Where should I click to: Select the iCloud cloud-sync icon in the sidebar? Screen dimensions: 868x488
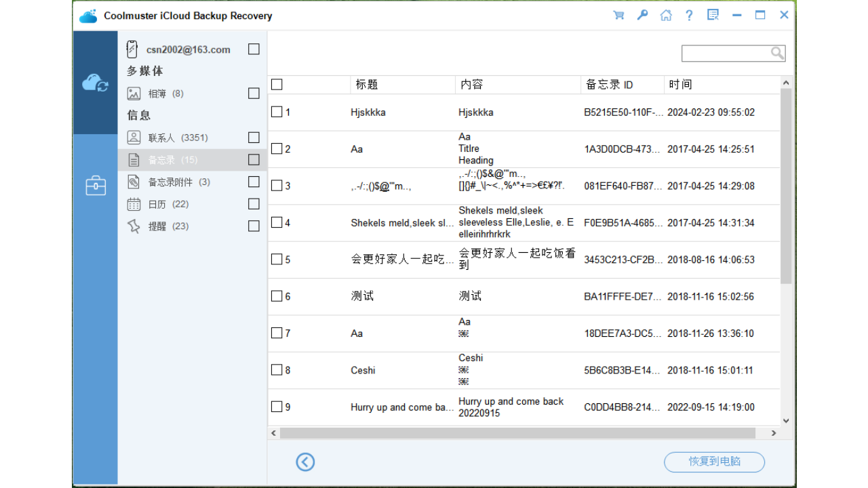point(95,83)
